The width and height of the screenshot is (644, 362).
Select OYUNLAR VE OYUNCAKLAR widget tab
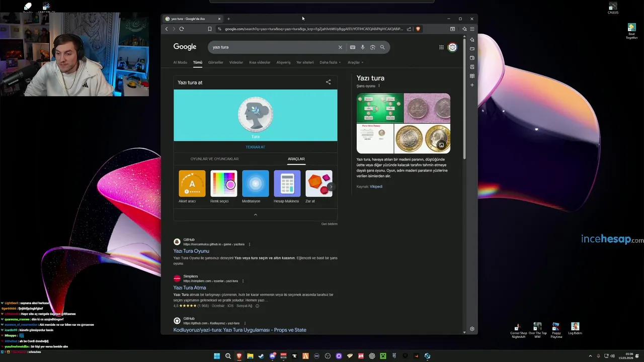(214, 159)
